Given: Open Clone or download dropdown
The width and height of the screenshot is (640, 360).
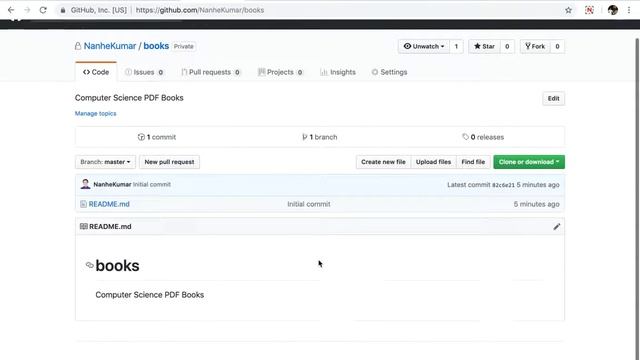Looking at the screenshot, I should point(529,162).
